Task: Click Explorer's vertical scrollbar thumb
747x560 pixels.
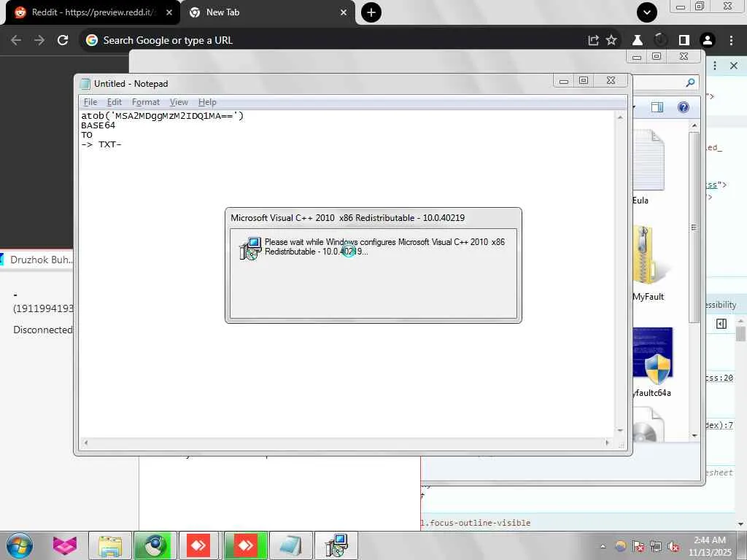Action: (x=694, y=227)
